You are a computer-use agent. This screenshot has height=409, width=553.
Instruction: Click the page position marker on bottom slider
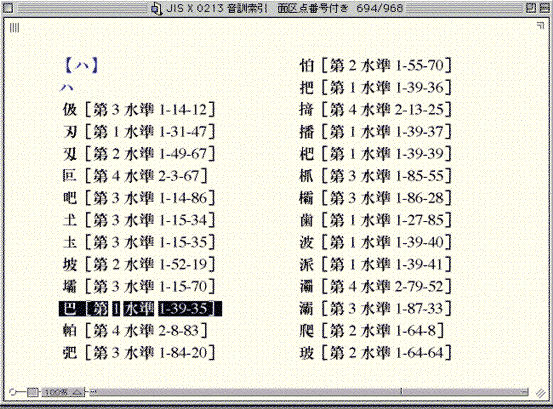pyautogui.click(x=401, y=391)
